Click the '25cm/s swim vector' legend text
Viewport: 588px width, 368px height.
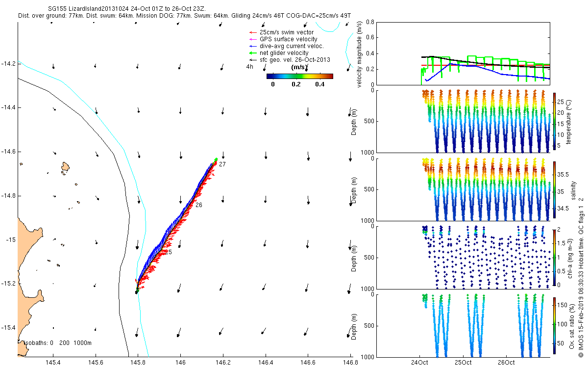tap(287, 32)
